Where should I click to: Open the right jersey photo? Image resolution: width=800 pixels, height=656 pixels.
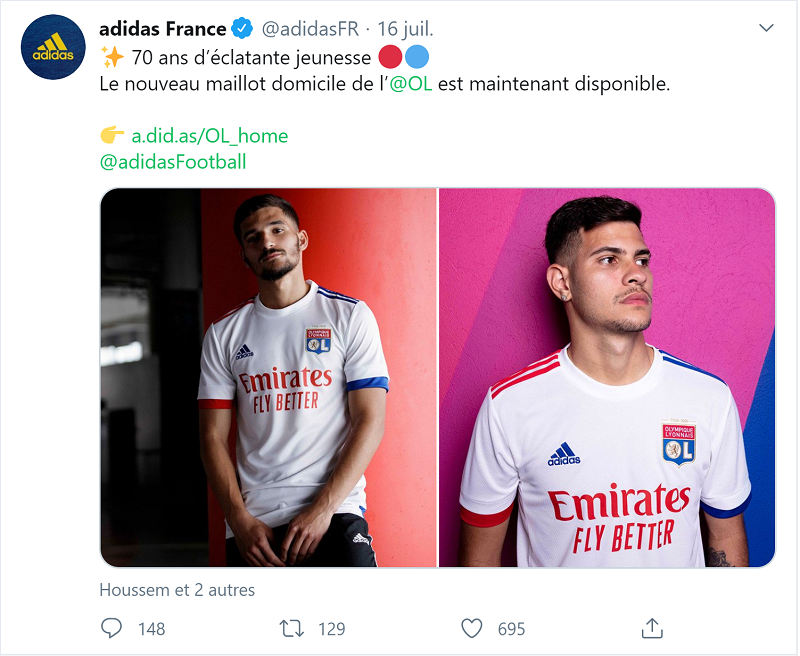click(607, 378)
